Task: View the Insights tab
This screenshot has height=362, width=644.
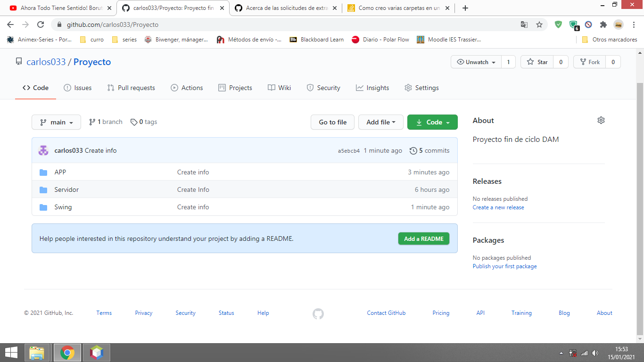Action: pos(372,88)
